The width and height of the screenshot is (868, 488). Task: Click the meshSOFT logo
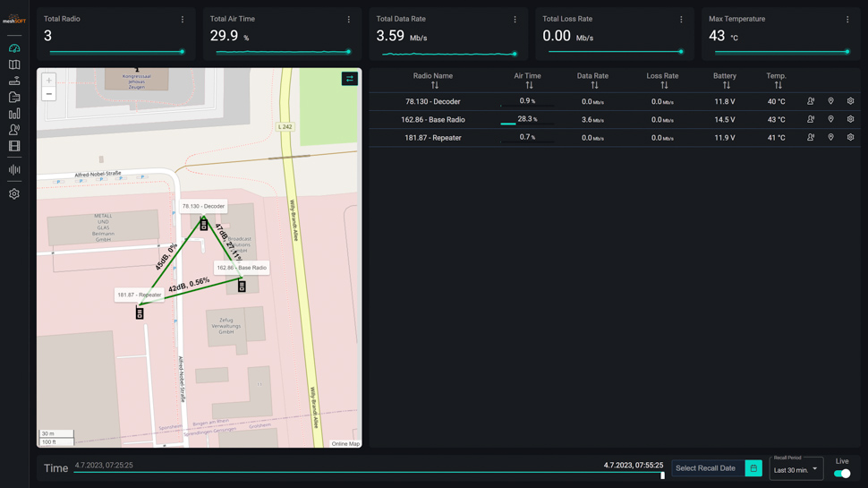click(x=14, y=20)
